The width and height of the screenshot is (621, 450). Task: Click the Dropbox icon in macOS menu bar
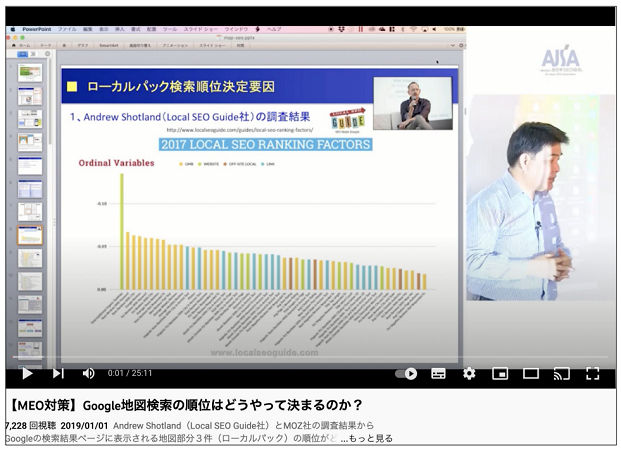point(341,29)
